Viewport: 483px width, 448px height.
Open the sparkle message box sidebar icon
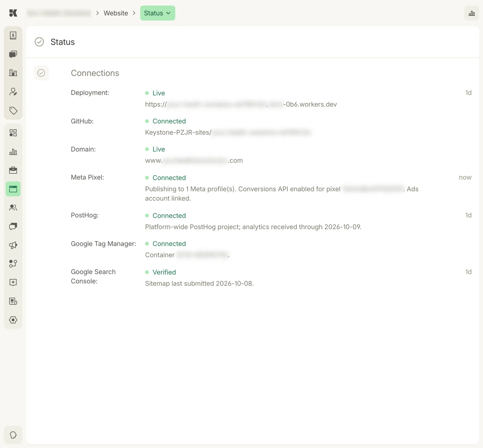(x=13, y=282)
